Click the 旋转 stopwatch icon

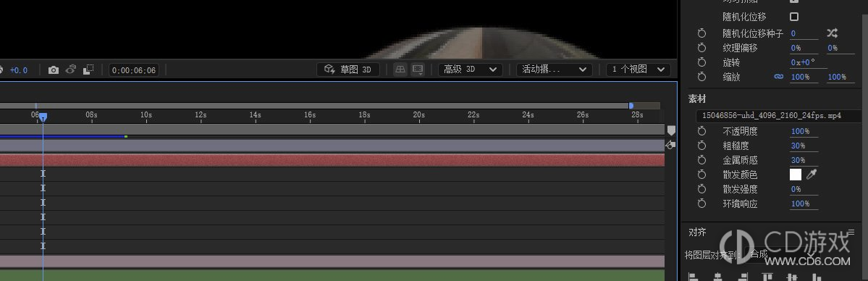point(702,62)
